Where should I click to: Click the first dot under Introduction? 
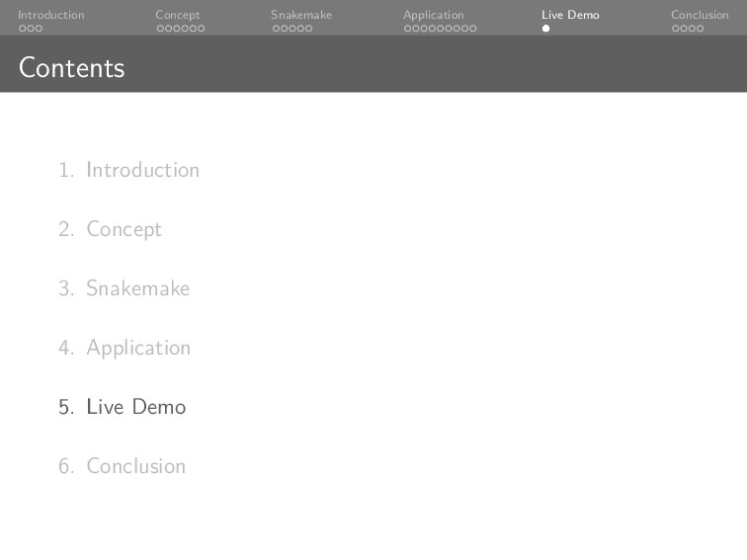22,29
